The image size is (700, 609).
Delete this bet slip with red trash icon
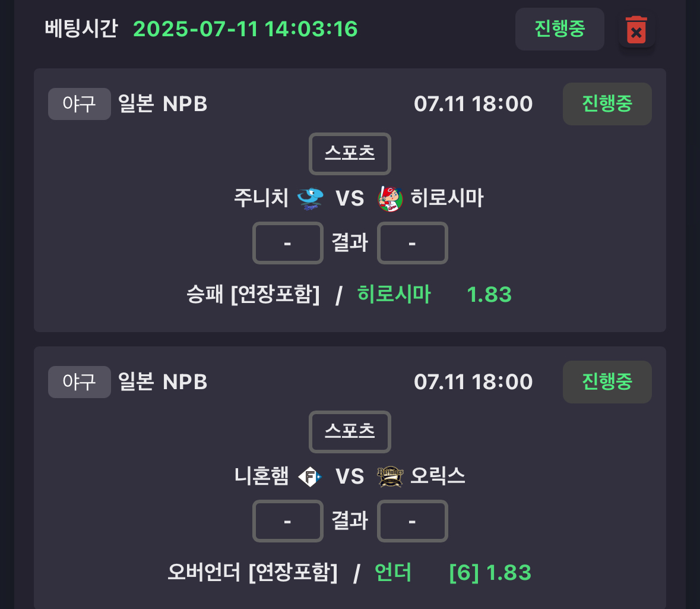(x=636, y=30)
